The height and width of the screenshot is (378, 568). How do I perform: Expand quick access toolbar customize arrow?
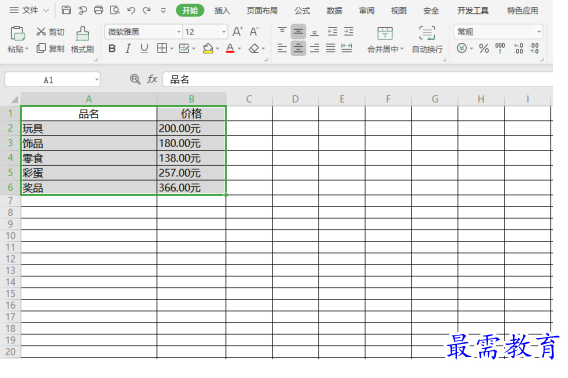163,11
